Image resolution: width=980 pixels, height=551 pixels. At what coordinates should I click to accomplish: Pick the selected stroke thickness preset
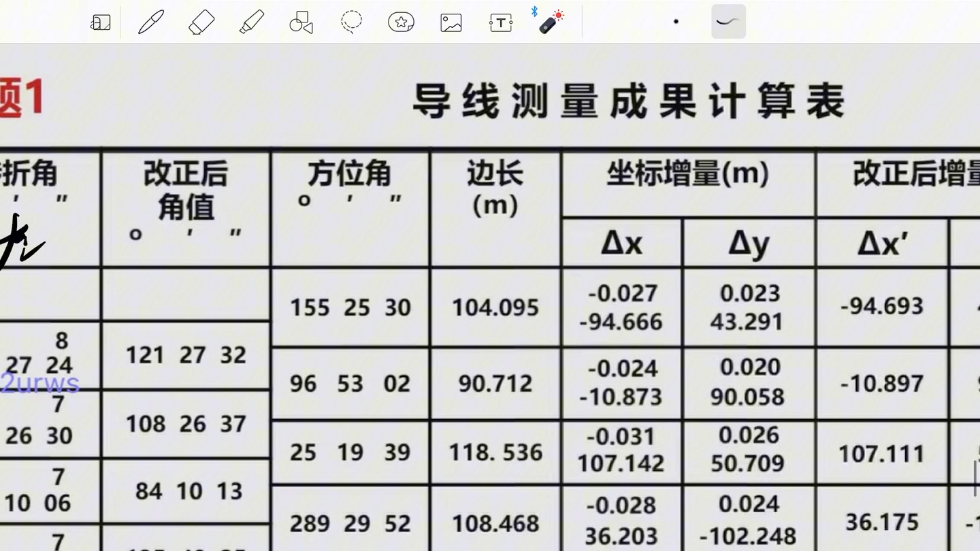(728, 21)
